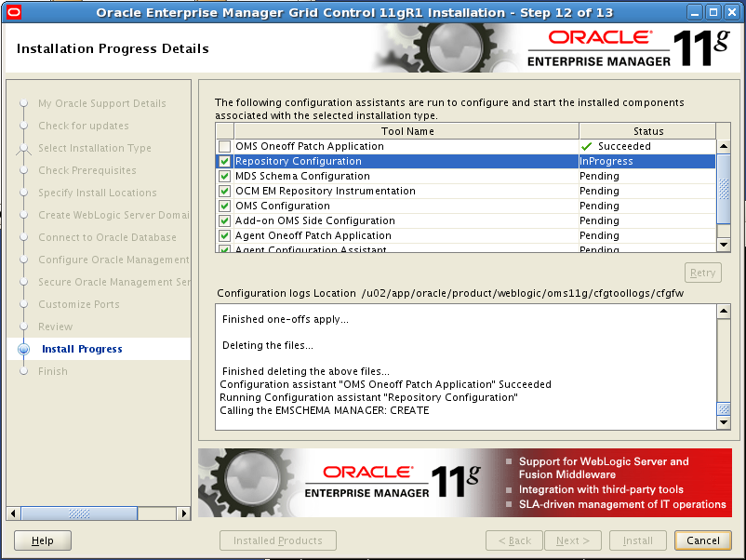This screenshot has height=560, width=746.
Task: Select the Create WebLogic Server Domain step
Action: pos(113,215)
